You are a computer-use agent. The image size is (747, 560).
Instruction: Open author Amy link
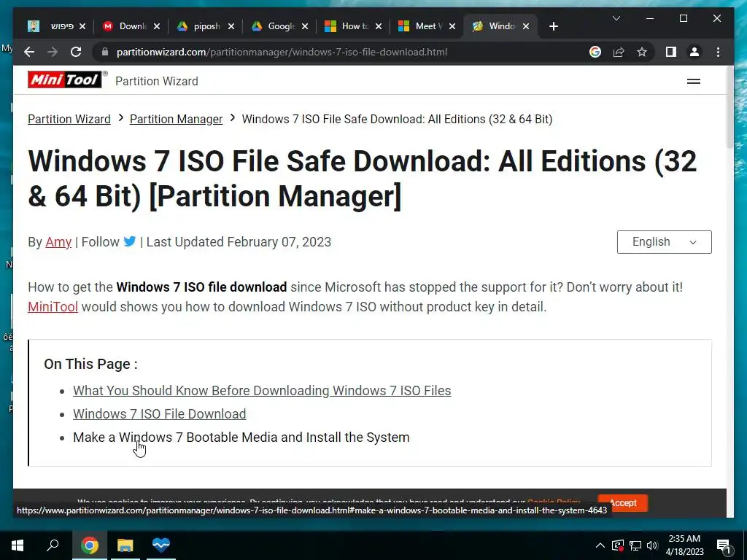(x=58, y=242)
